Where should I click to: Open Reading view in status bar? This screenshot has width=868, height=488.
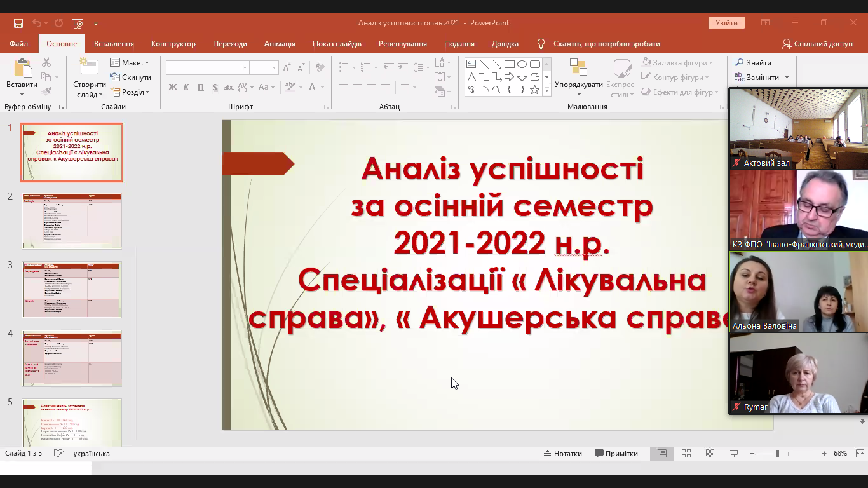[710, 454]
